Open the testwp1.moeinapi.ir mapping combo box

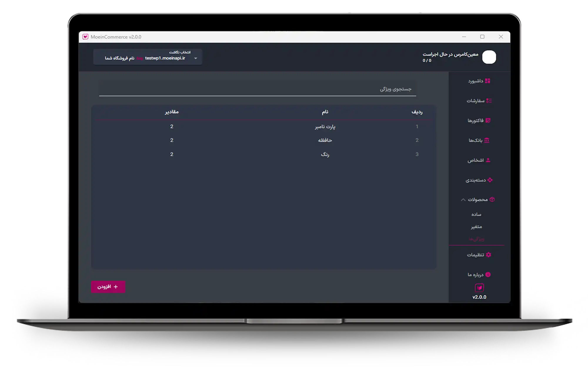pos(148,57)
